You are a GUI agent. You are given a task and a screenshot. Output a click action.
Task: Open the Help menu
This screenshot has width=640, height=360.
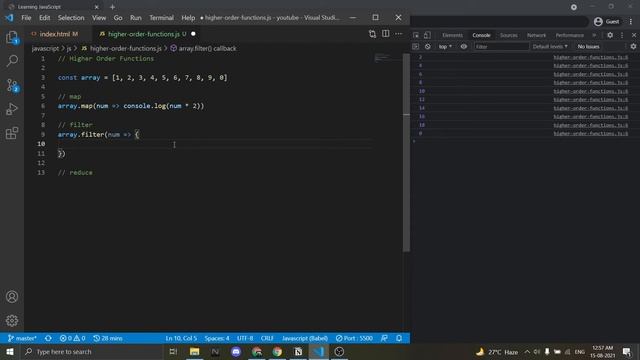click(x=188, y=18)
